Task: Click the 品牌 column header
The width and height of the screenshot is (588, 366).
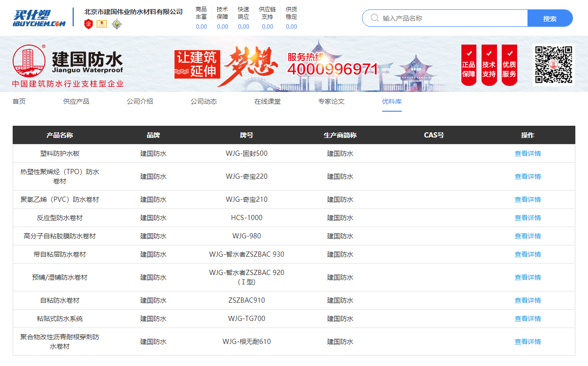Action: click(x=153, y=135)
